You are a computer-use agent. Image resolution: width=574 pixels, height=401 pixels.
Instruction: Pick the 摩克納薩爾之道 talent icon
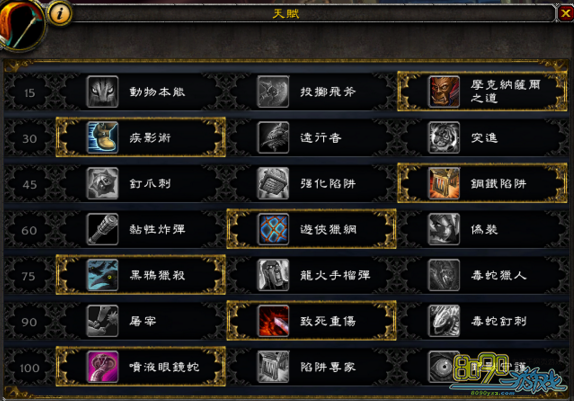click(x=444, y=92)
